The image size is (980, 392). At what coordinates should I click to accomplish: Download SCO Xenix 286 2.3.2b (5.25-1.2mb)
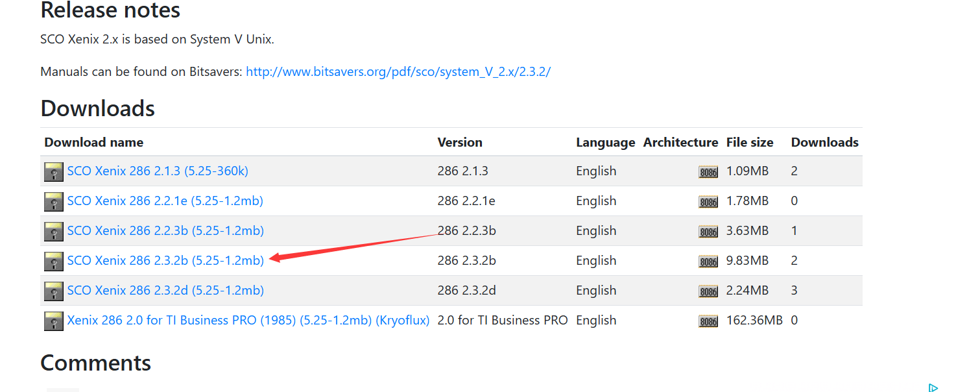[x=165, y=261]
